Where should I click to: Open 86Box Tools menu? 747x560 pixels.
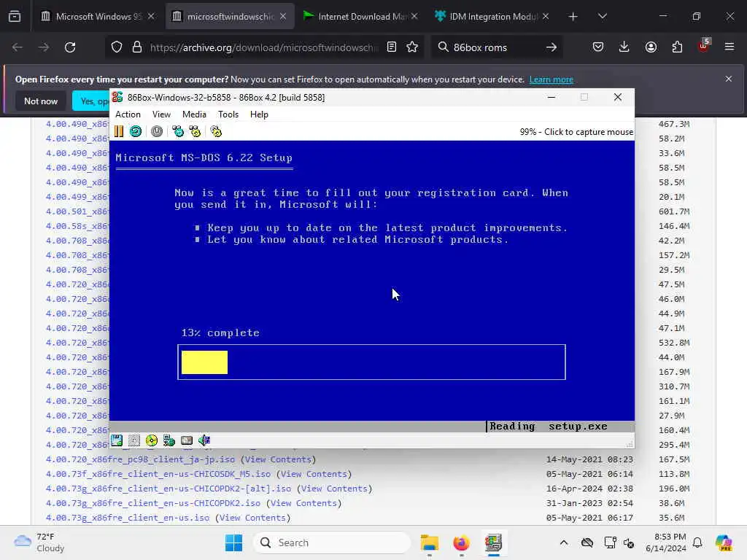(x=228, y=114)
